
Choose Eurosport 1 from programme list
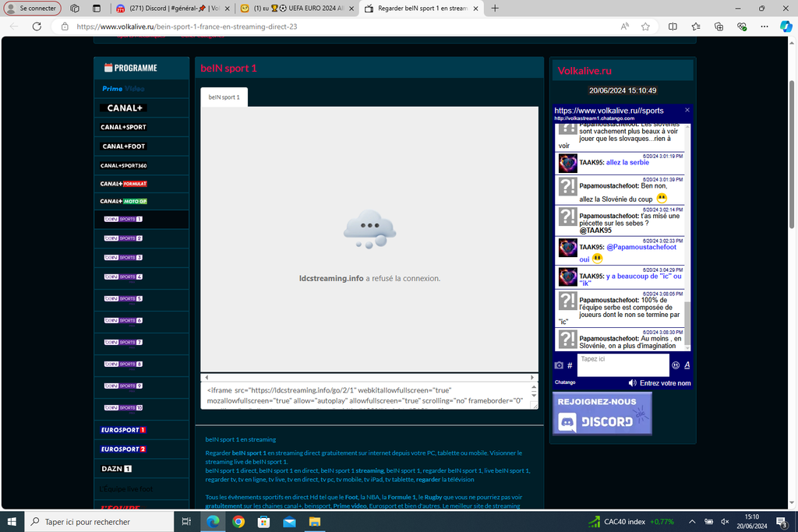123,430
